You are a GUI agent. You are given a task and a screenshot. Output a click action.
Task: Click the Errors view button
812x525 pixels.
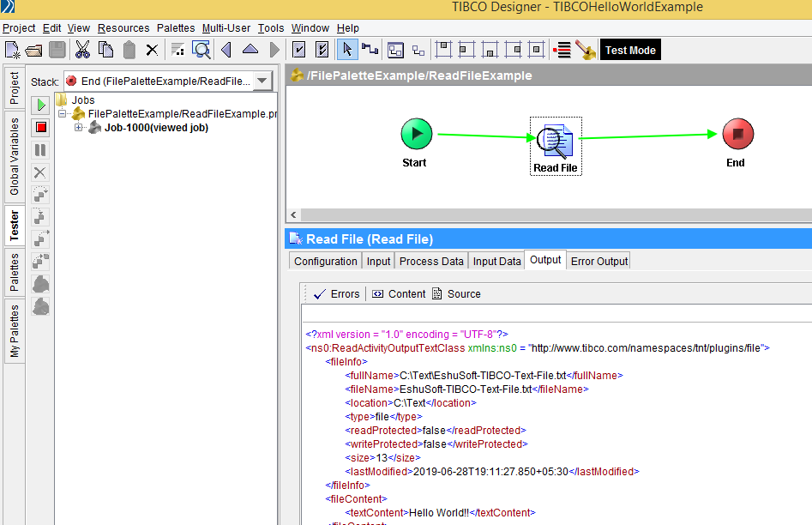[x=337, y=294]
